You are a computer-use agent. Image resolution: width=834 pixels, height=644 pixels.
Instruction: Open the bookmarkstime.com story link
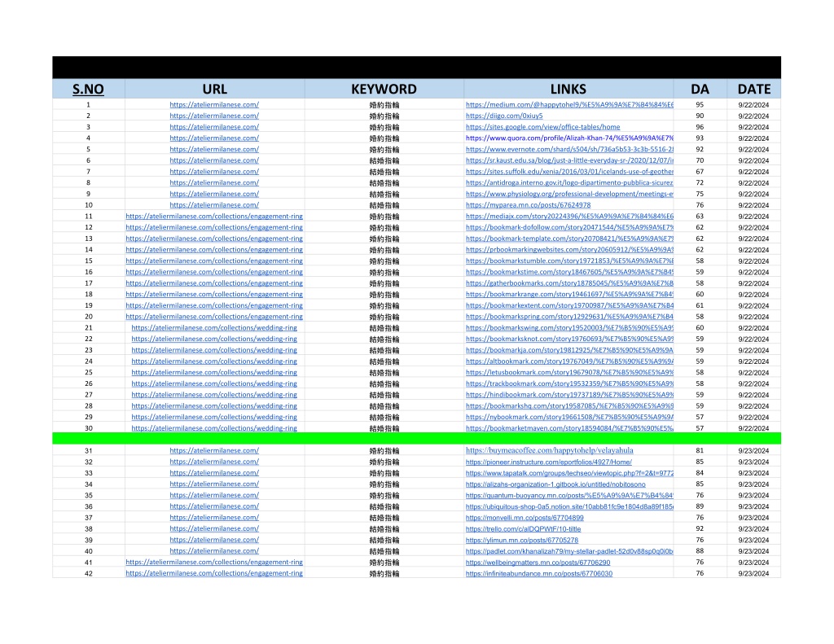click(x=569, y=272)
